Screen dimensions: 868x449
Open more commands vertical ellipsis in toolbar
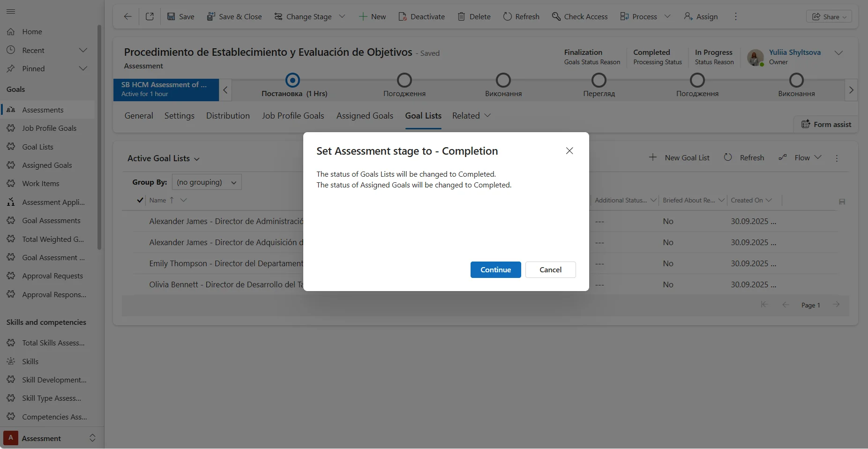point(736,16)
